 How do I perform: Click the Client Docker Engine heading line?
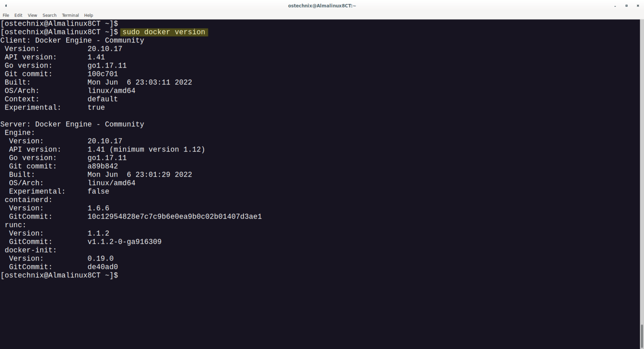[x=72, y=40]
